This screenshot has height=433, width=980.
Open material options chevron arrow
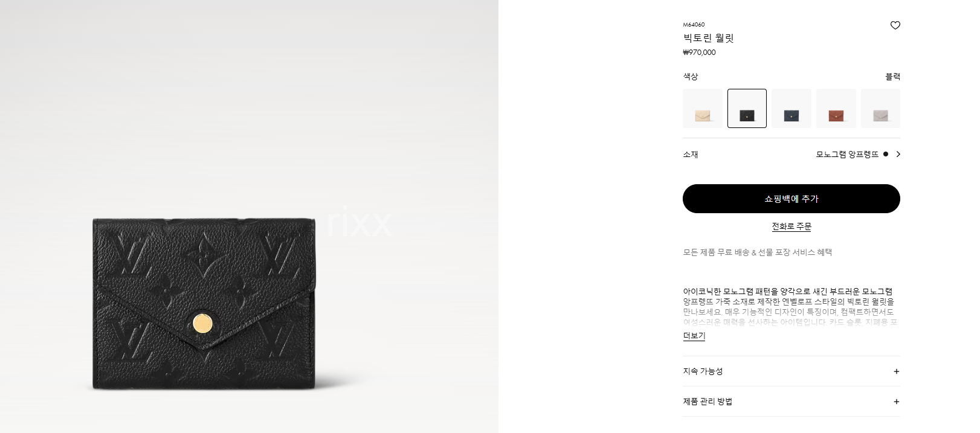pyautogui.click(x=898, y=154)
